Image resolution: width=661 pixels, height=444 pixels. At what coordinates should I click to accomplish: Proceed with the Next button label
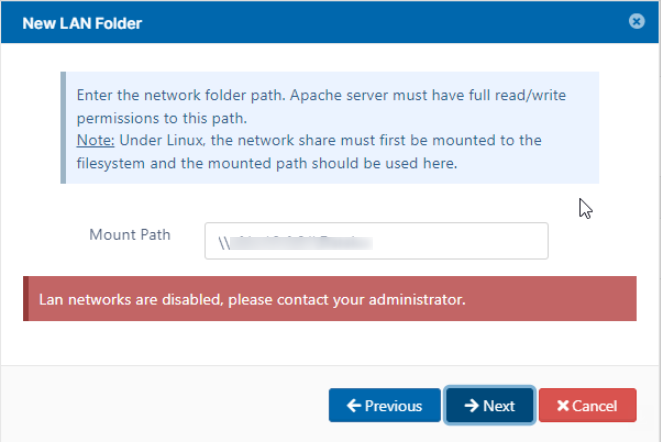pyautogui.click(x=498, y=406)
